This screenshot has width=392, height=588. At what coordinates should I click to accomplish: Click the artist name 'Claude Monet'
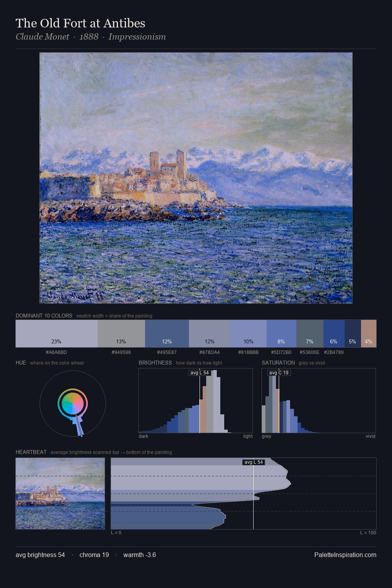tap(42, 37)
